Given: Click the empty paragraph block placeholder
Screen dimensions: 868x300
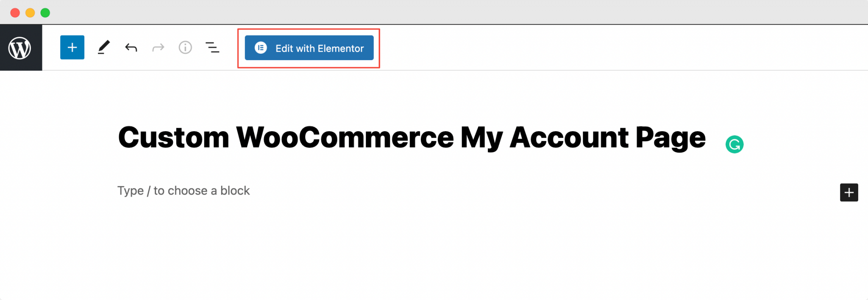Looking at the screenshot, I should coord(184,191).
